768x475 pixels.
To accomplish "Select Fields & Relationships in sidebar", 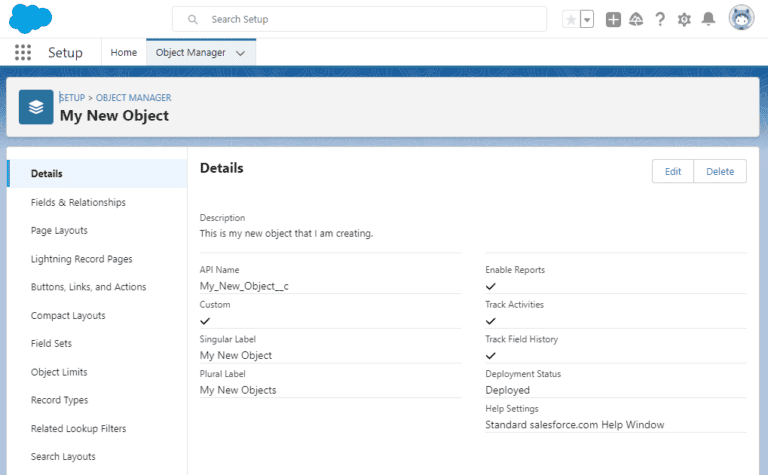I will click(78, 202).
